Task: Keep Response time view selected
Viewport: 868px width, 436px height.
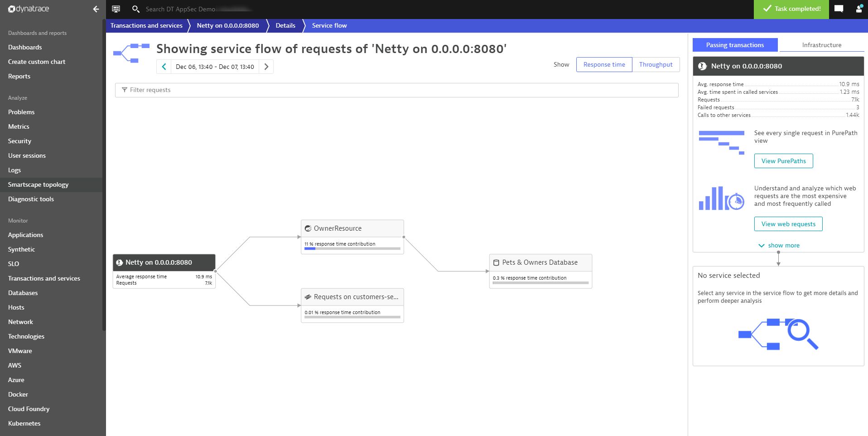Action: (604, 64)
